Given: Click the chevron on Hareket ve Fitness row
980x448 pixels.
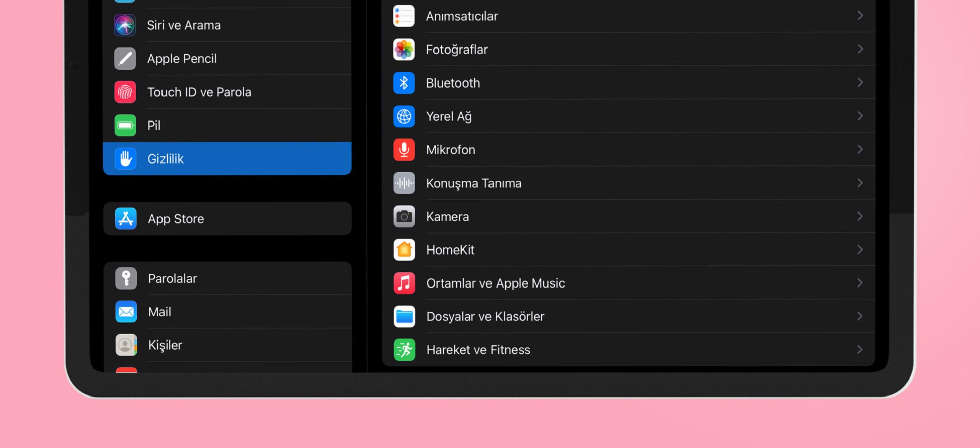Looking at the screenshot, I should click(860, 349).
